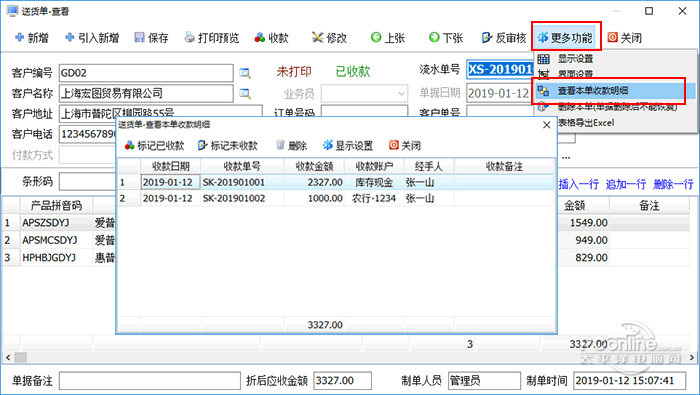700x395 pixels.
Task: Click the 农行-1234 account cell
Action: pos(374,198)
